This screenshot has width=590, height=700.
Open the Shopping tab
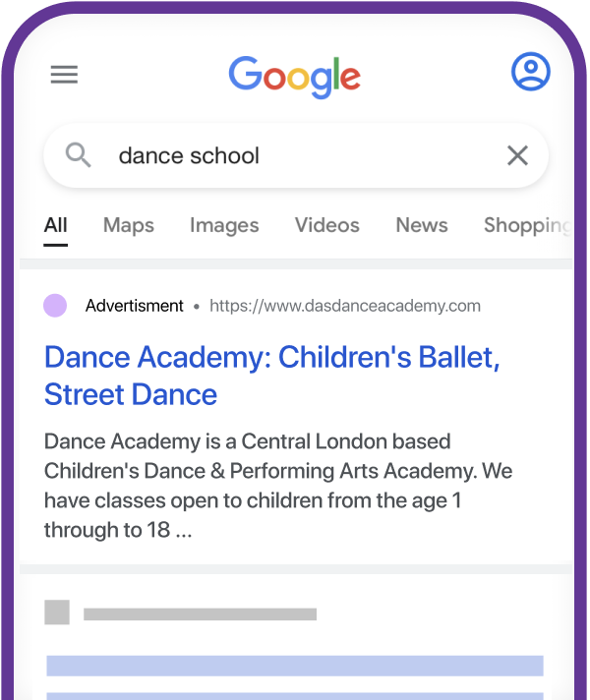526,225
